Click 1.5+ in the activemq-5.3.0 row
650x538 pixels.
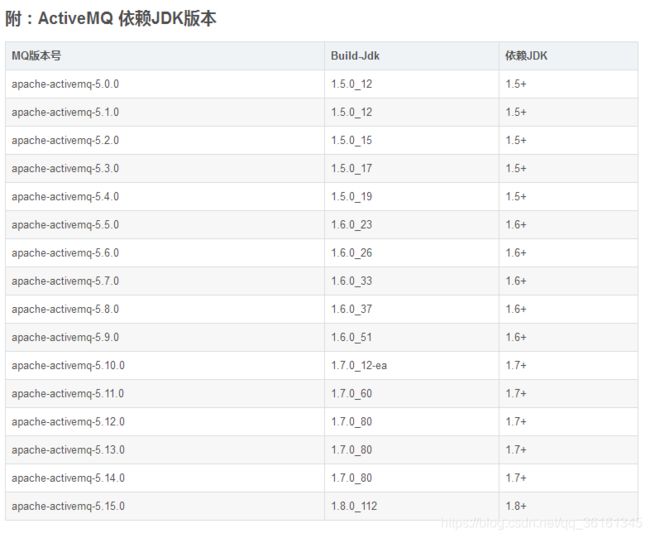click(516, 169)
